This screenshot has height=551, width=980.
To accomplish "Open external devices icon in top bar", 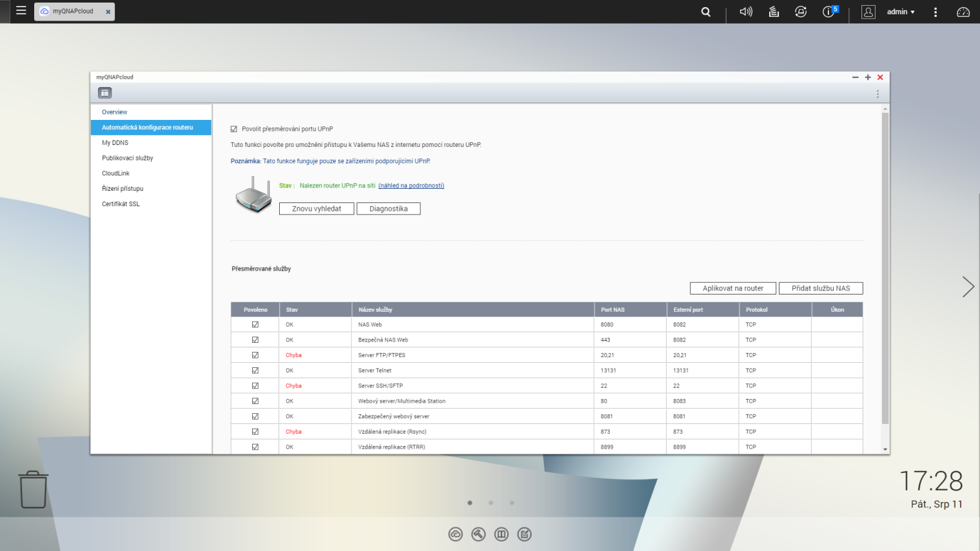I will (801, 12).
